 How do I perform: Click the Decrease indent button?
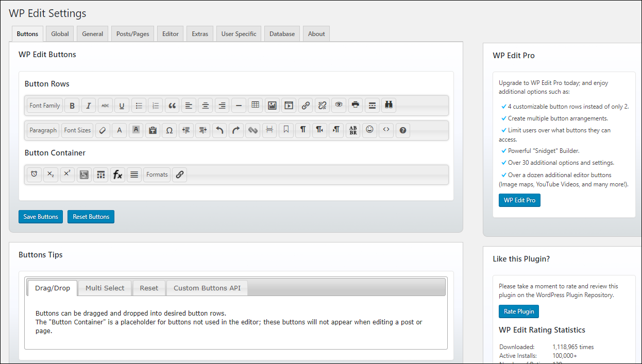click(186, 130)
